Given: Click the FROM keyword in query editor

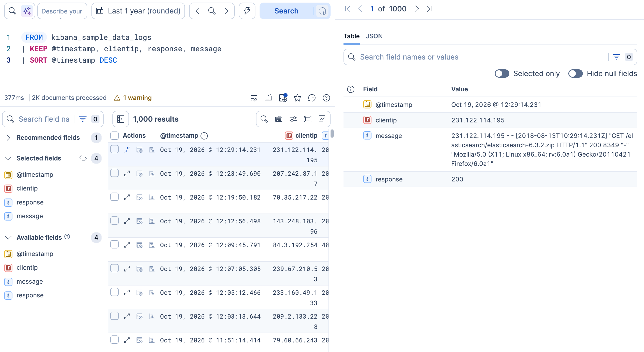Looking at the screenshot, I should pos(34,38).
